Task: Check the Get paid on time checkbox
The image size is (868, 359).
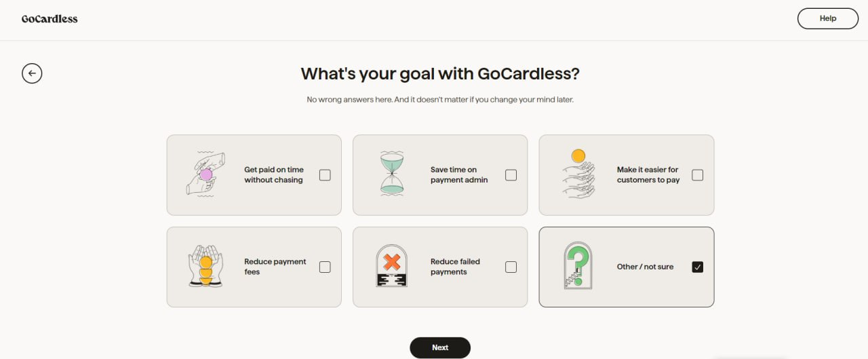Action: click(325, 175)
